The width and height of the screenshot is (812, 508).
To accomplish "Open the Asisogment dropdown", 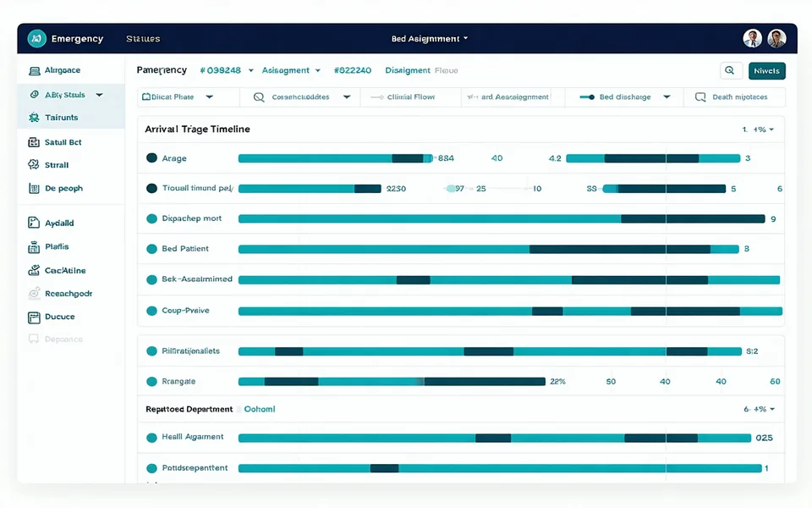I will tap(291, 70).
